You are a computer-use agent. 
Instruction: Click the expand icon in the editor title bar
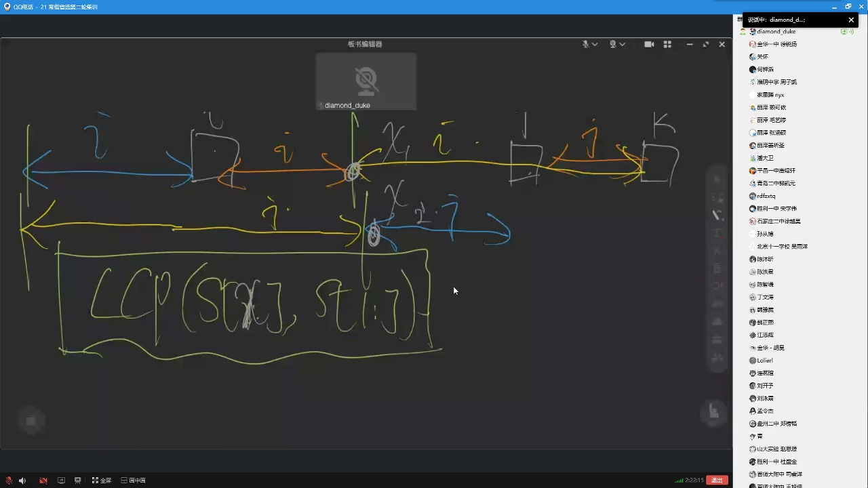[x=706, y=44]
